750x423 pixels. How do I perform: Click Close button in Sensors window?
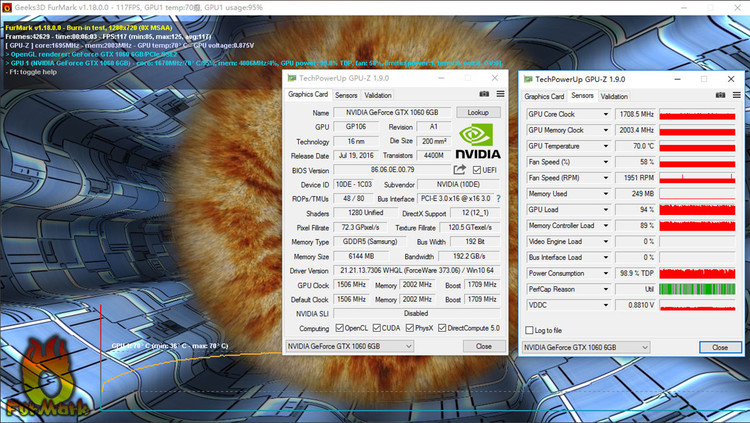point(720,347)
